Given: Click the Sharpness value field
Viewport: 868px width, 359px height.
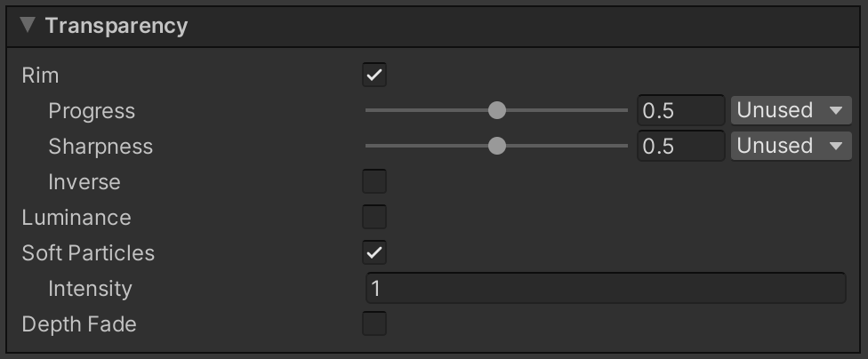Looking at the screenshot, I should click(x=680, y=147).
